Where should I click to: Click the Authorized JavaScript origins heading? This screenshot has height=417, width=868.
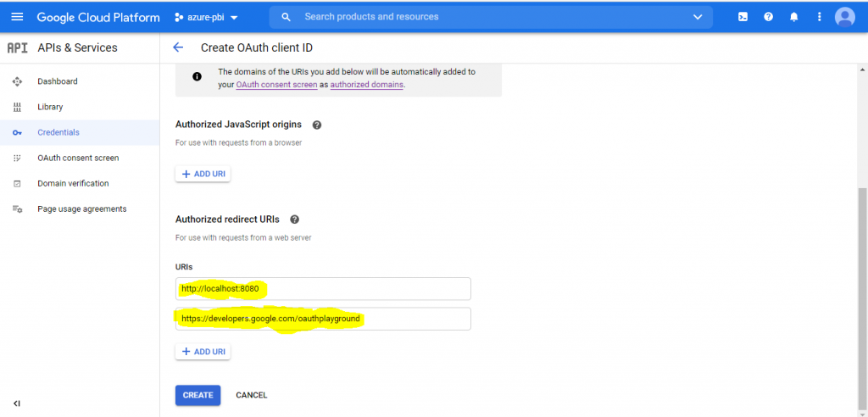(x=238, y=124)
